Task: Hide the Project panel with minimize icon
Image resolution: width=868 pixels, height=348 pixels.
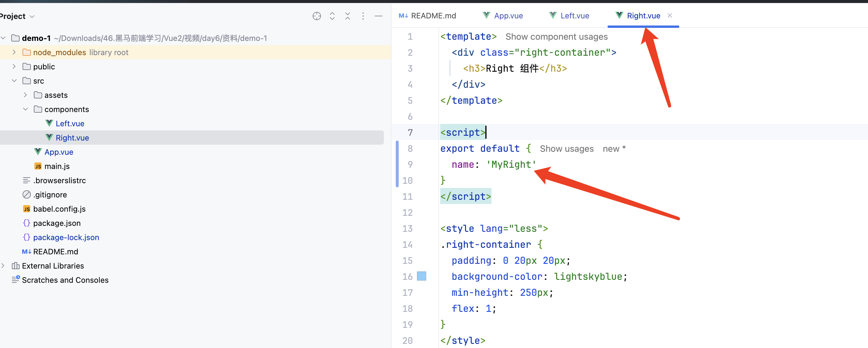Action: [x=379, y=16]
